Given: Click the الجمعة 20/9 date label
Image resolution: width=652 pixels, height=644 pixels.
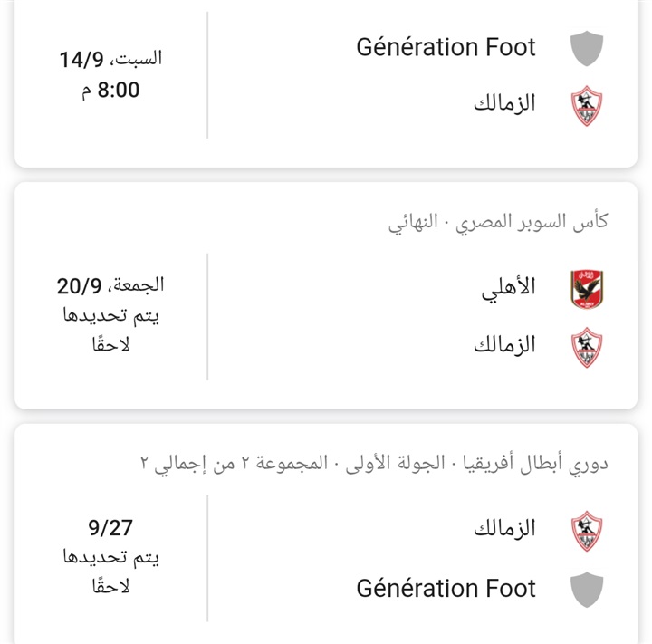Looking at the screenshot, I should (x=110, y=286).
